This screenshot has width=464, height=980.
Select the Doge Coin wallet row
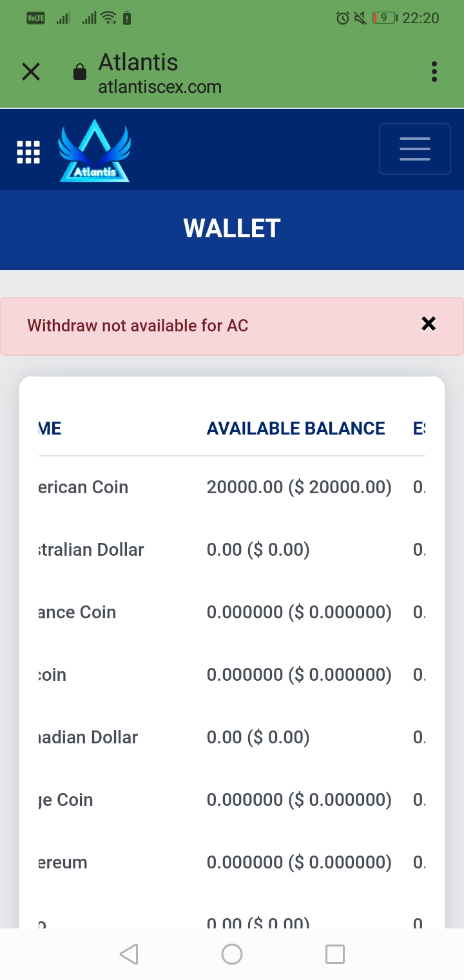pyautogui.click(x=232, y=800)
